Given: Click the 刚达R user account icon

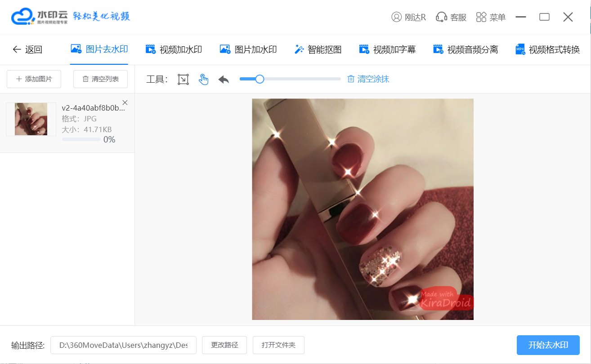Looking at the screenshot, I should [x=396, y=17].
